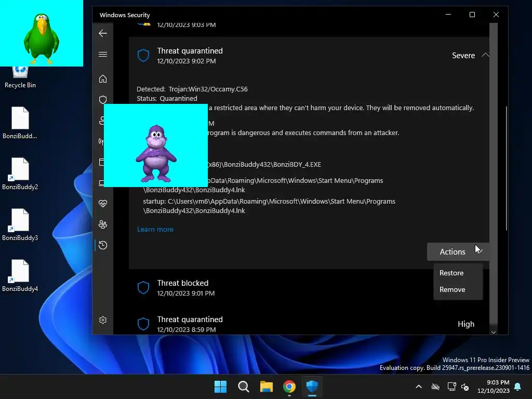This screenshot has width=532, height=399.
Task: Open Settings gear in Windows Security sidebar
Action: point(103,320)
